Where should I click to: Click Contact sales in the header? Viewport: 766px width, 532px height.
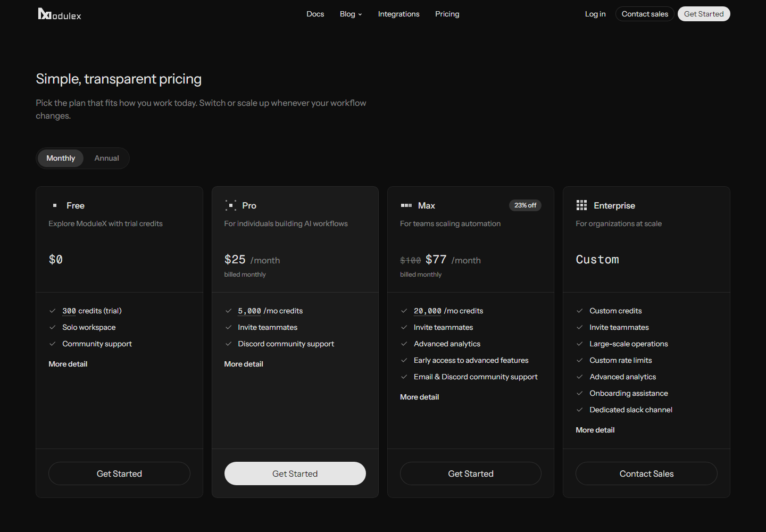tap(645, 14)
